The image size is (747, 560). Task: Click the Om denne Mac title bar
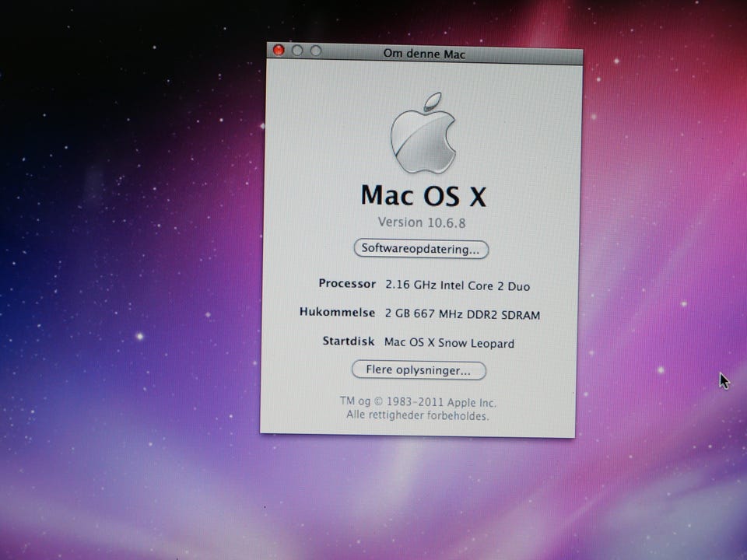pos(425,54)
